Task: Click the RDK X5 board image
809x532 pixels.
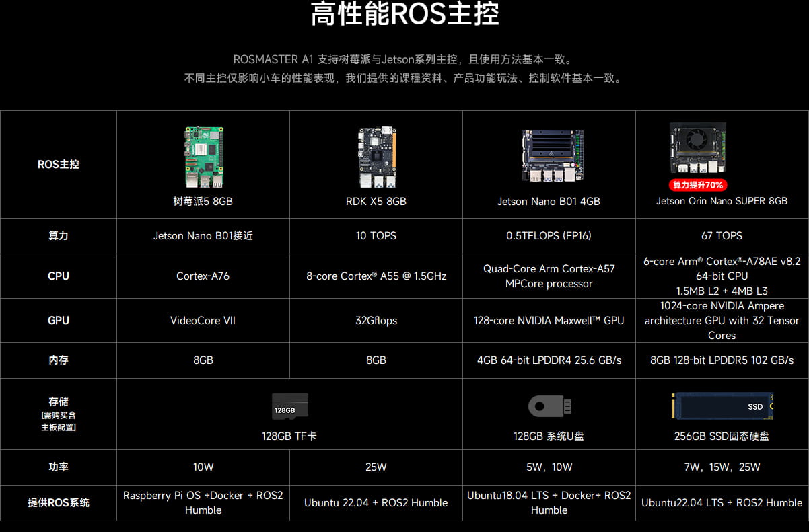Action: point(376,157)
